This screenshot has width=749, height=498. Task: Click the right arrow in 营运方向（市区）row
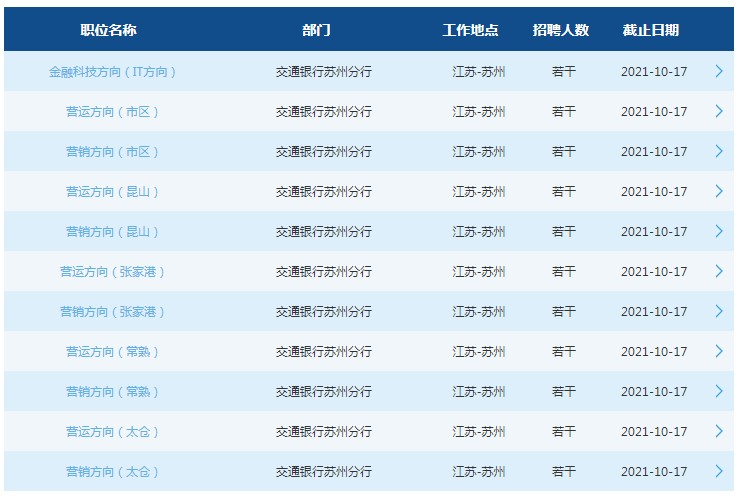[x=718, y=112]
